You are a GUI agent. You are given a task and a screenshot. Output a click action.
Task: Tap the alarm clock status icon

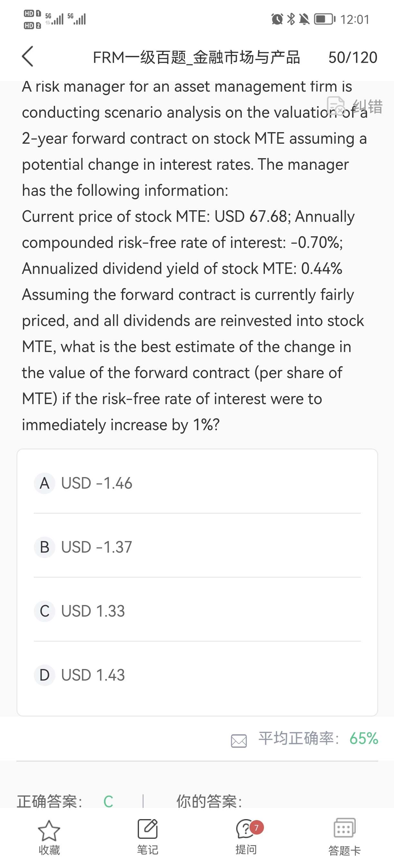click(x=277, y=19)
